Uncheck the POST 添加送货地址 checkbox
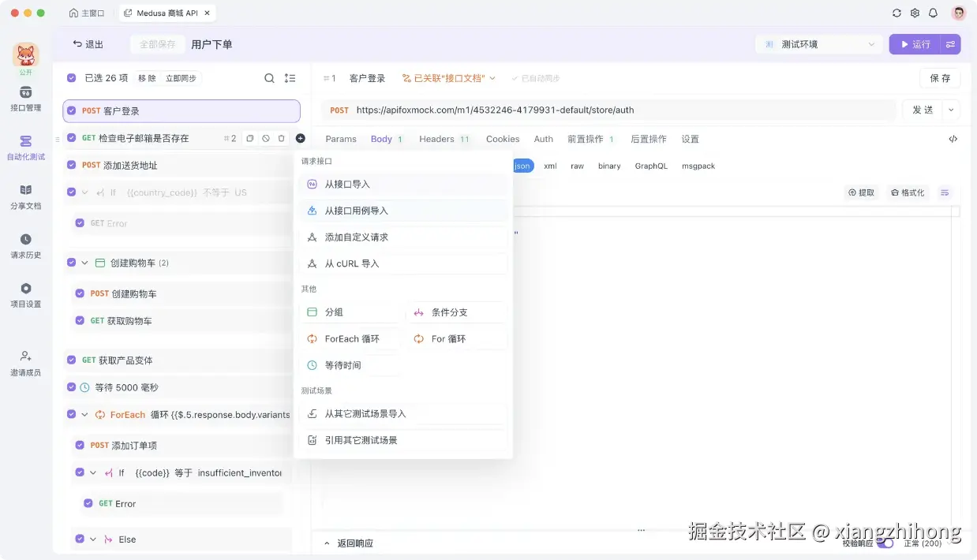 pos(71,165)
